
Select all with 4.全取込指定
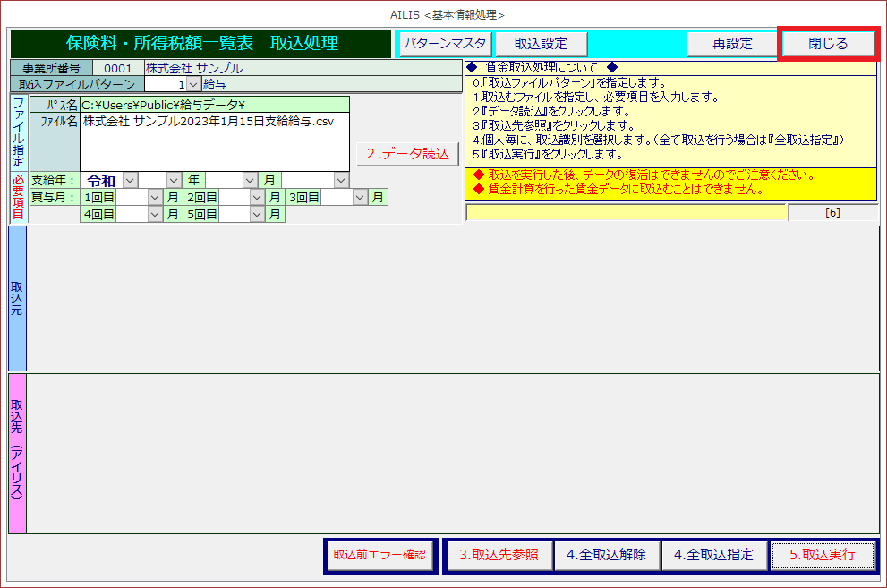pos(713,555)
